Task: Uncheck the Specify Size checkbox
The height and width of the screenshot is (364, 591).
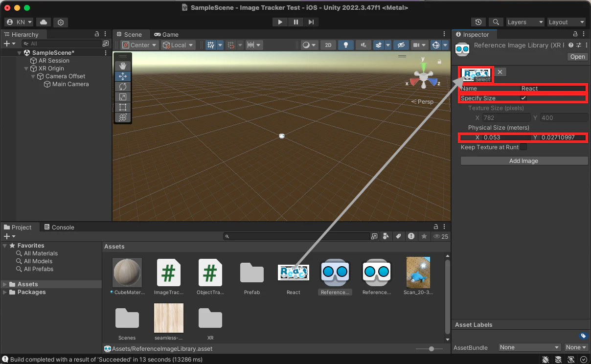Action: 523,98
